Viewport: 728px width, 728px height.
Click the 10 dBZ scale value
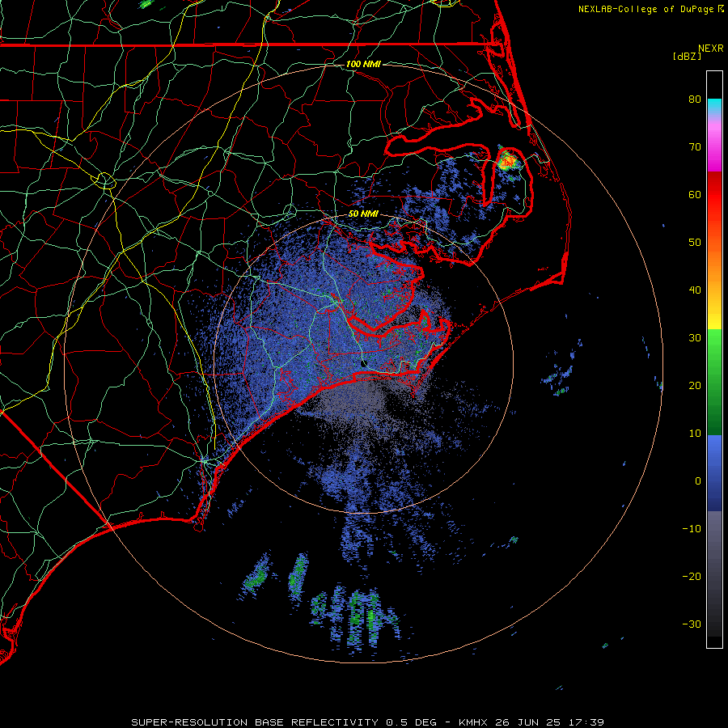[x=695, y=434]
